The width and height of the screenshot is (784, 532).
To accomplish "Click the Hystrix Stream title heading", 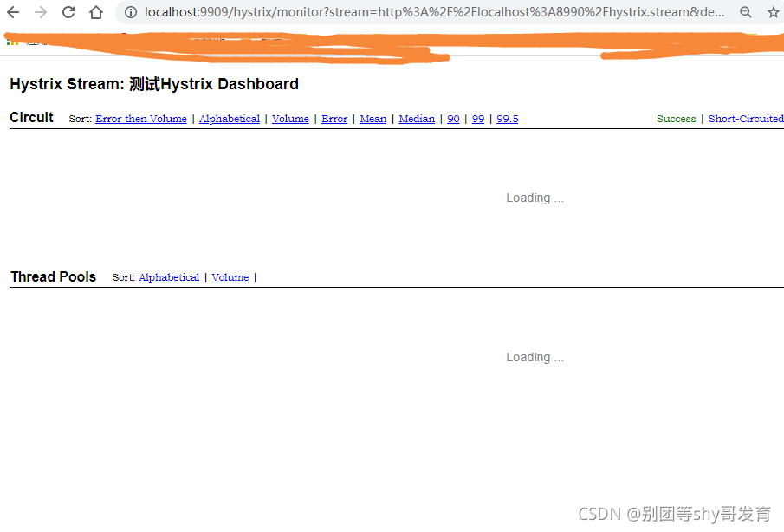I will (x=154, y=84).
